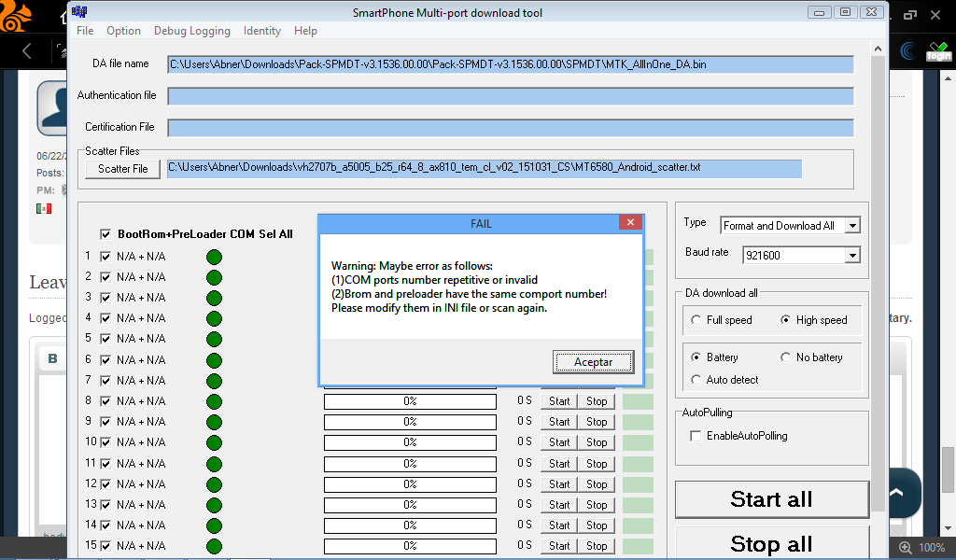Click the login icon in browser toolbar
The height and width of the screenshot is (560, 956).
tap(938, 51)
